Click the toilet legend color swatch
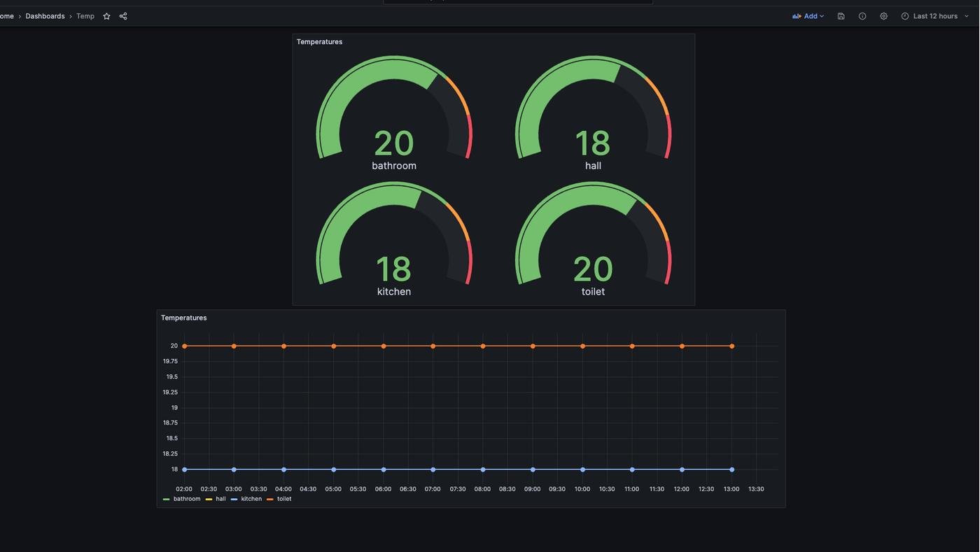This screenshot has height=552, width=980. point(270,500)
